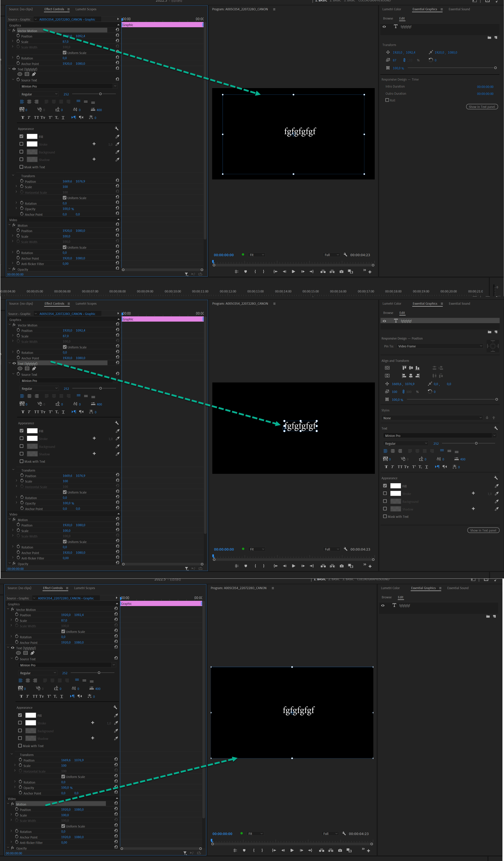The image size is (504, 861).
Task: Click the playhead timecode field
Action: [x=224, y=255]
